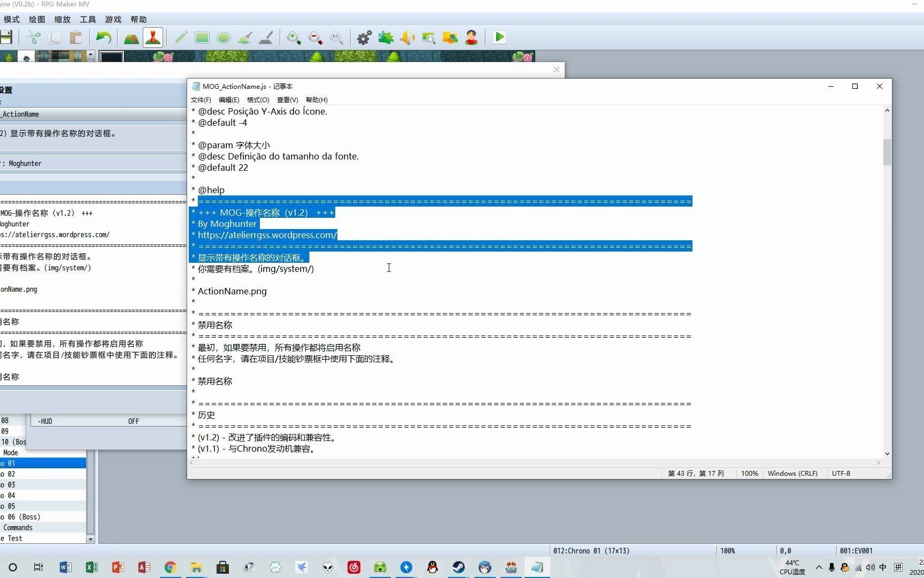Viewport: 924px width, 578px height.
Task: Click the 'UTF-8' encoding status in Notepad
Action: [841, 474]
